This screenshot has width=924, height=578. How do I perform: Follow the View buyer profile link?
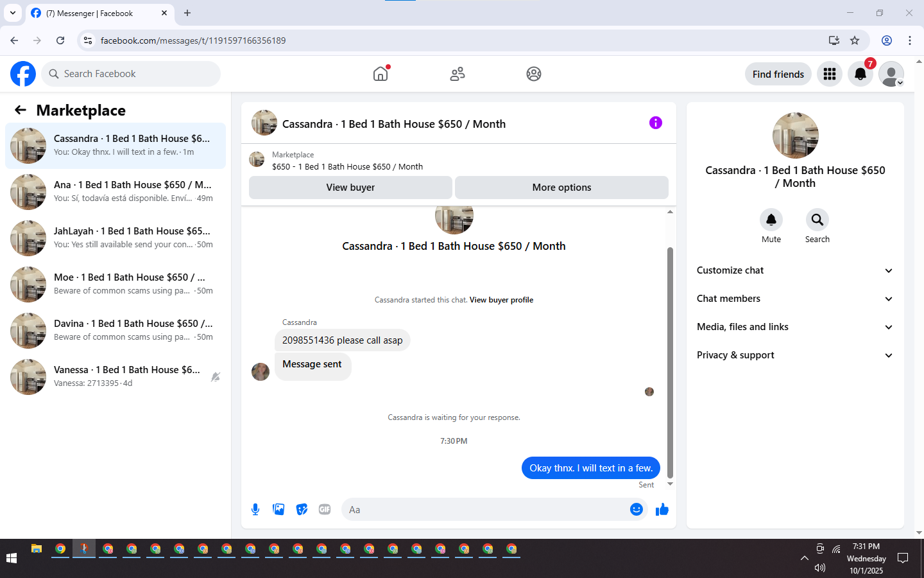(501, 300)
